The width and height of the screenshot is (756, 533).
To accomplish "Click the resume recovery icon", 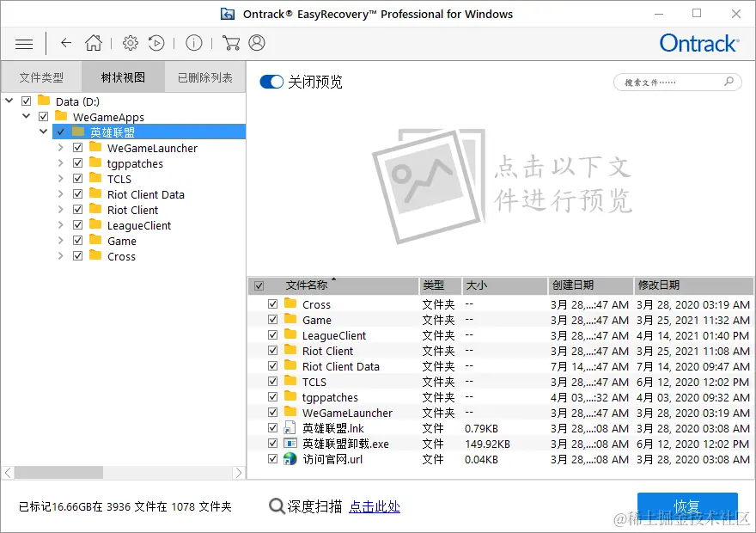I will (156, 43).
